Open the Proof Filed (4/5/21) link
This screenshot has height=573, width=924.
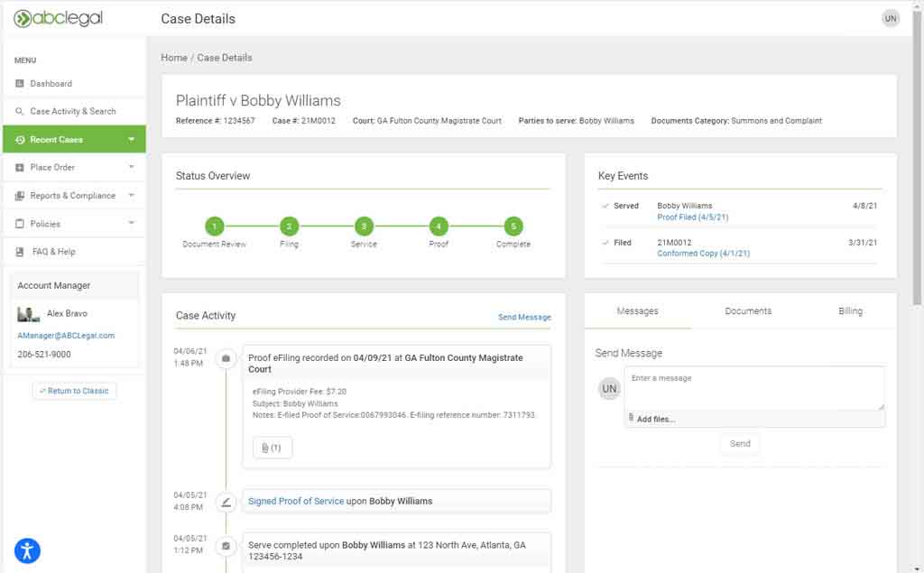tap(692, 217)
